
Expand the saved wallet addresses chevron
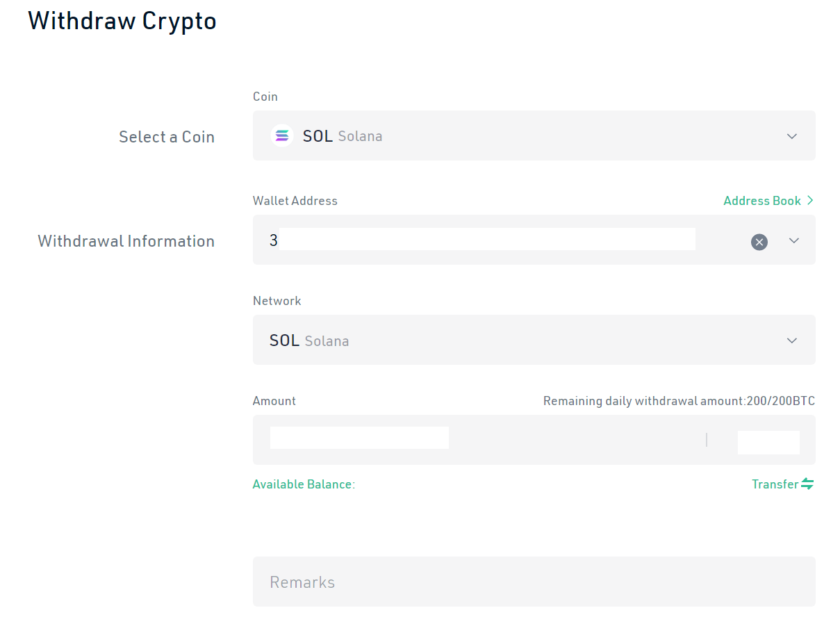pyautogui.click(x=794, y=240)
